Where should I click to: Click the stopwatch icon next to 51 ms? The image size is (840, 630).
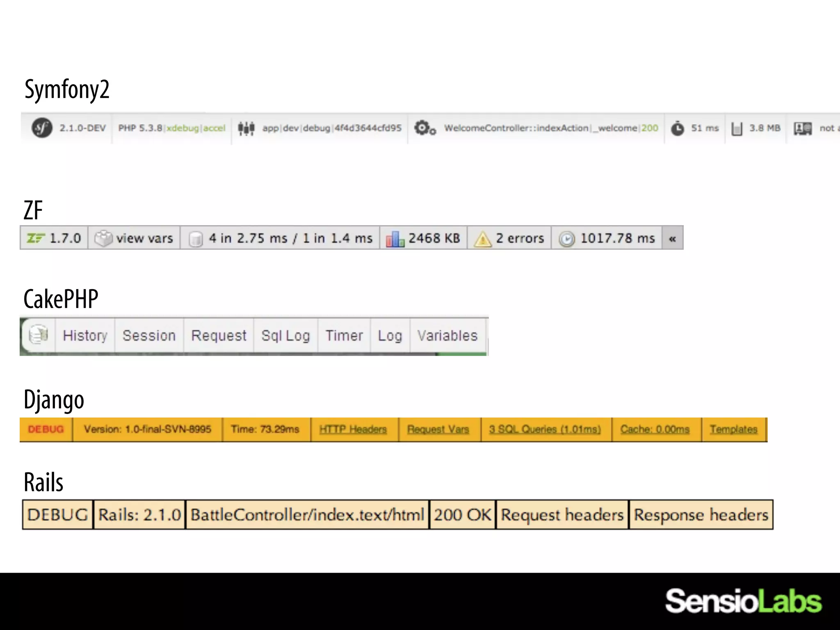677,128
